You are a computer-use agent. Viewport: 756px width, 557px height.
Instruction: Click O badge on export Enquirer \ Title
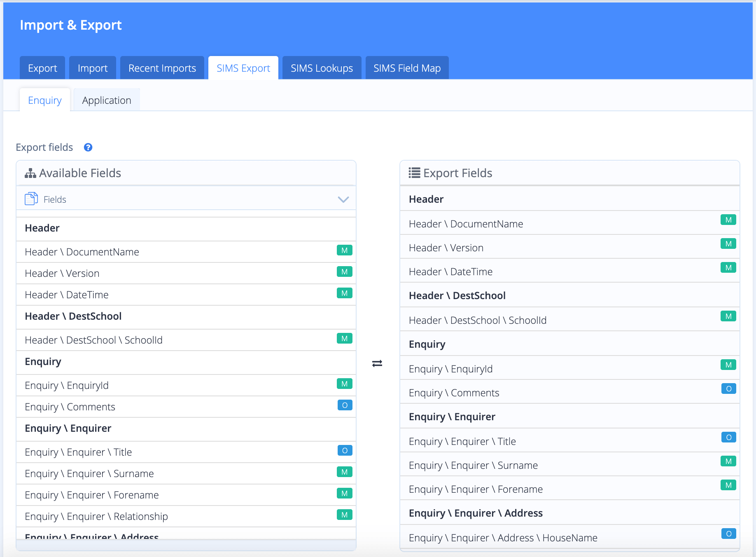(x=728, y=438)
